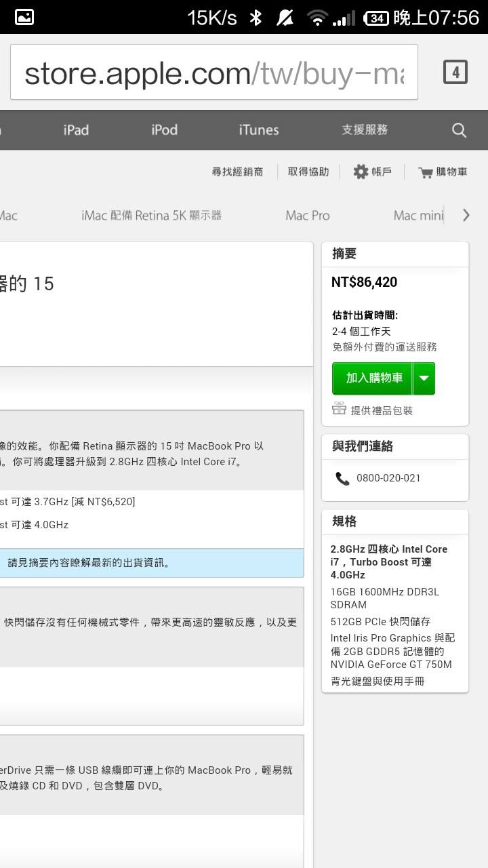Click the phone icon beside 0800-020-021
The height and width of the screenshot is (868, 488).
coord(342,478)
